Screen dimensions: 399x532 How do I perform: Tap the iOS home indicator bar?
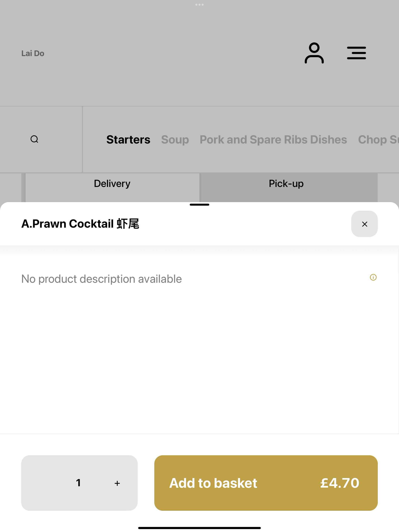(199, 528)
